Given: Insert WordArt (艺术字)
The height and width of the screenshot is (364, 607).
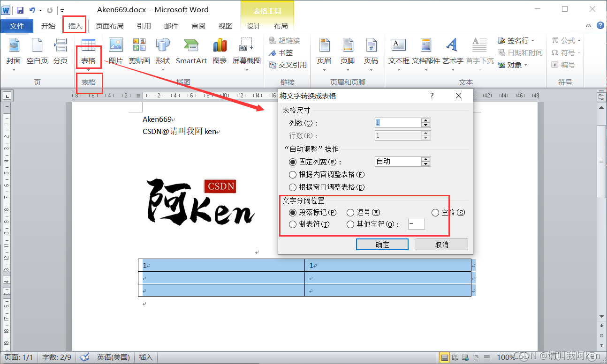Looking at the screenshot, I should 453,55.
